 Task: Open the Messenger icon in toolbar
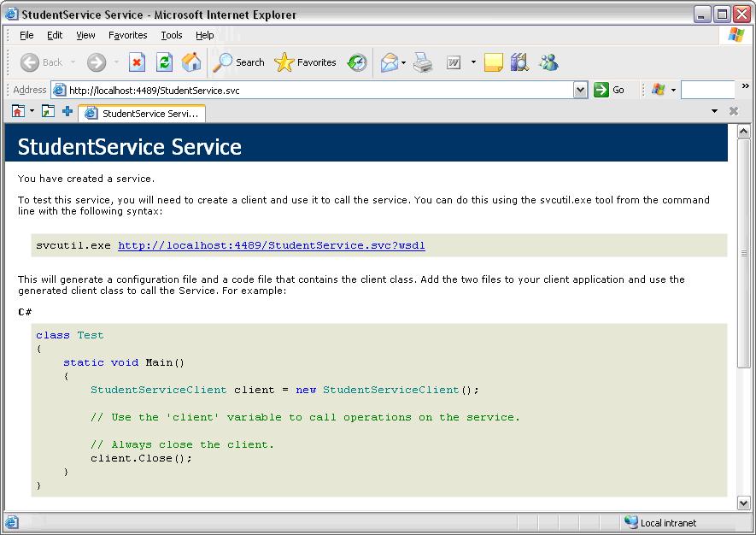pos(548,62)
